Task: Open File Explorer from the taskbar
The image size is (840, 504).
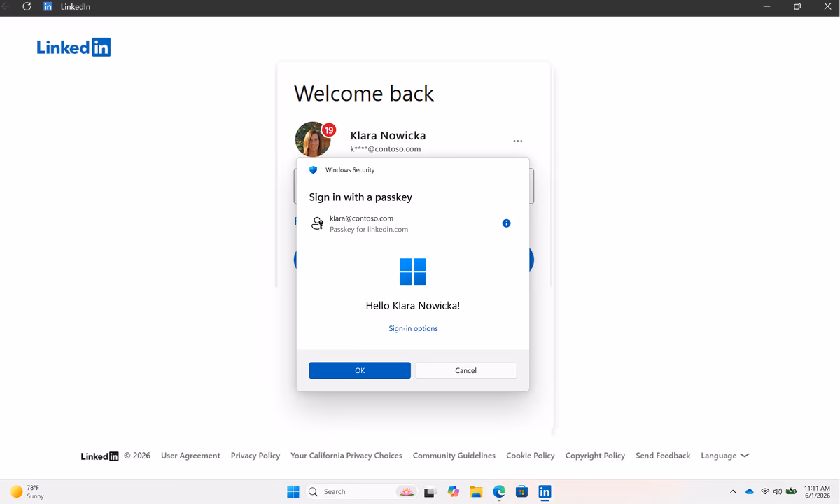Action: [x=476, y=491]
